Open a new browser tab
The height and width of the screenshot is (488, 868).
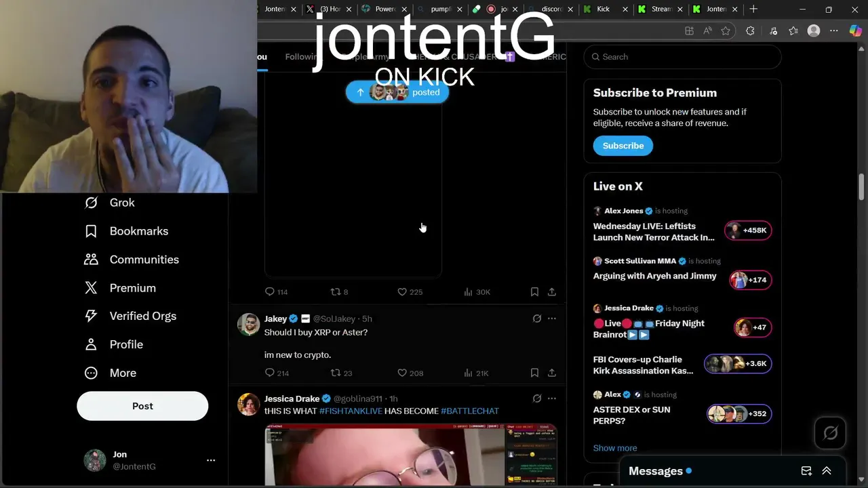point(753,9)
